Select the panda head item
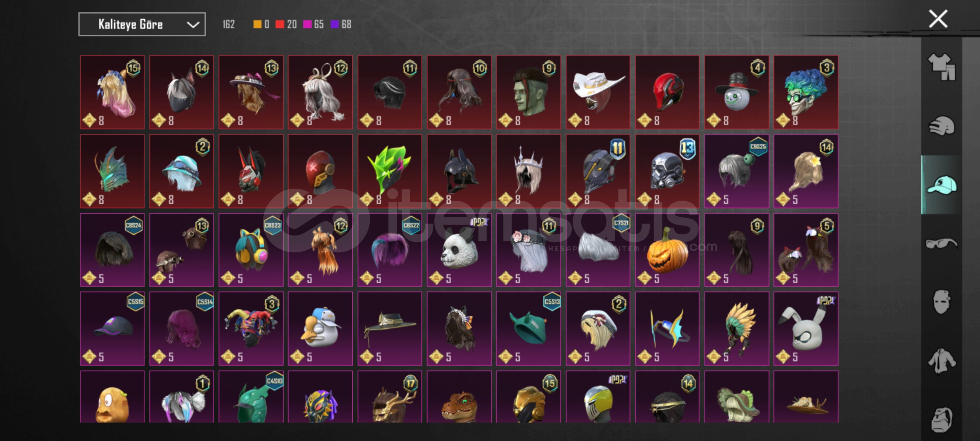The width and height of the screenshot is (980, 441). pos(459,249)
